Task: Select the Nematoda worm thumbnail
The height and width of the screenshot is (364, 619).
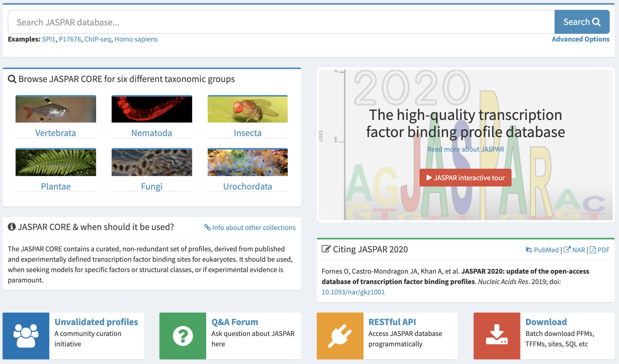Action: (x=152, y=109)
